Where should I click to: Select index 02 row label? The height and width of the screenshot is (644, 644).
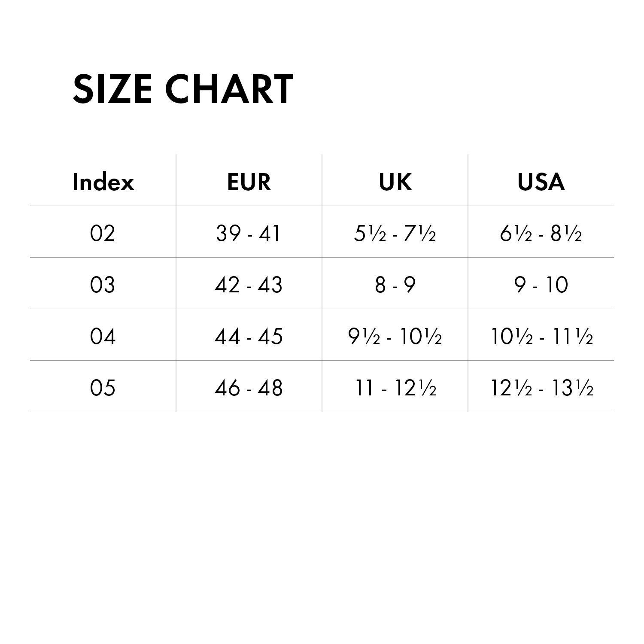(x=103, y=234)
